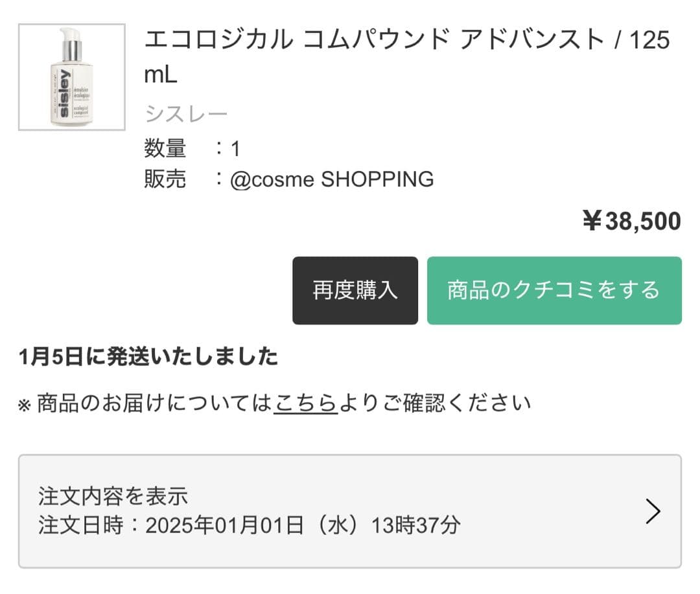Tap the 注文内容を表示 label text
The height and width of the screenshot is (594, 700).
click(113, 496)
